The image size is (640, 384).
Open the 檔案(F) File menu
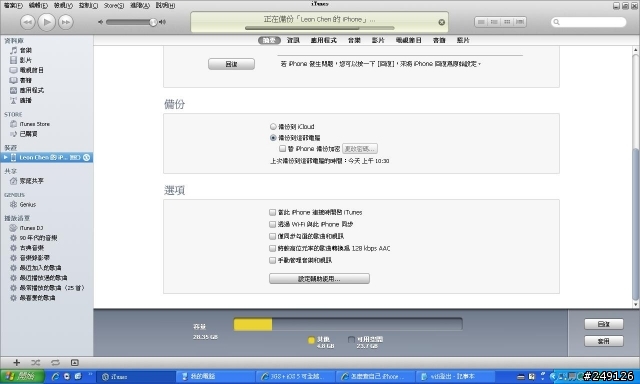(x=13, y=5)
